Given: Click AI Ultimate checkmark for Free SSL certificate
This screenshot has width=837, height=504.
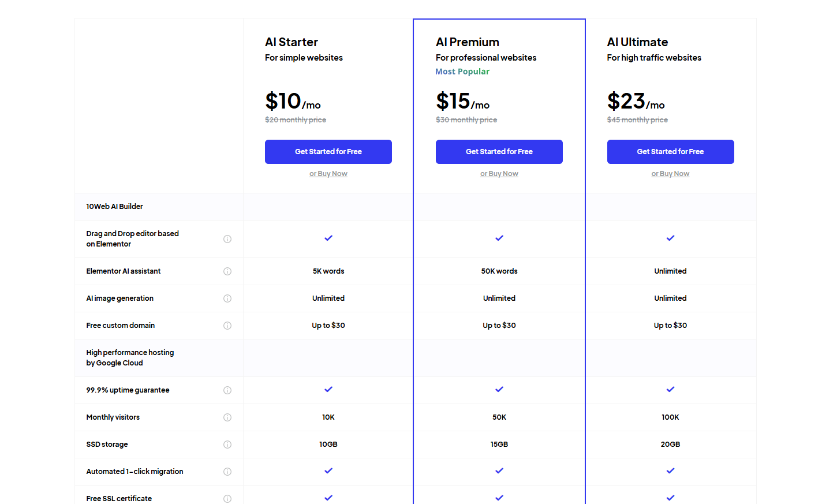Looking at the screenshot, I should [670, 498].
